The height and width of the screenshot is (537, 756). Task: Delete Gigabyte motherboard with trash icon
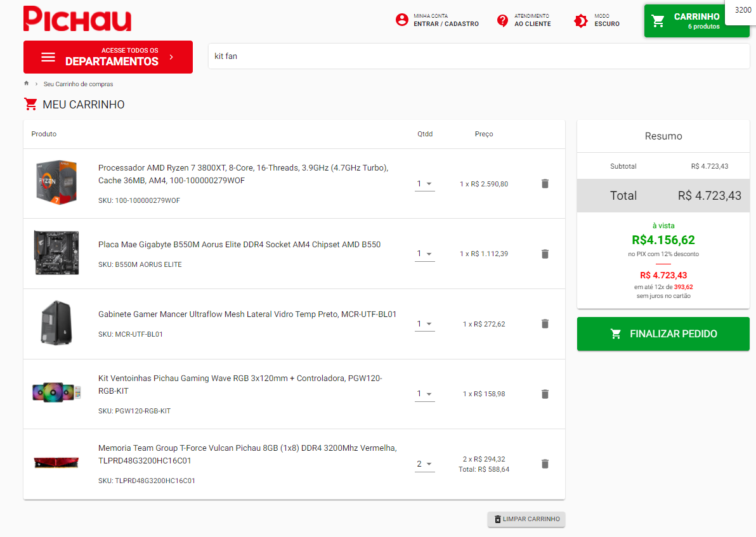click(545, 254)
